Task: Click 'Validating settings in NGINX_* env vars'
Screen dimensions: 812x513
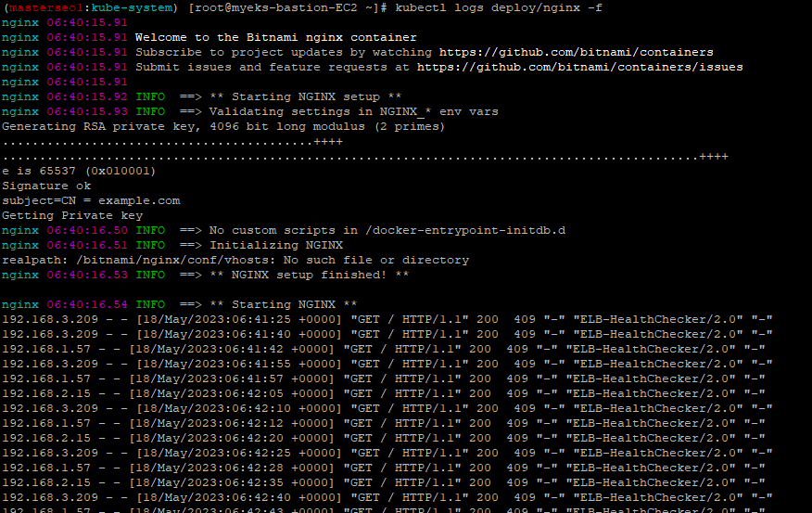Action: 249,112
